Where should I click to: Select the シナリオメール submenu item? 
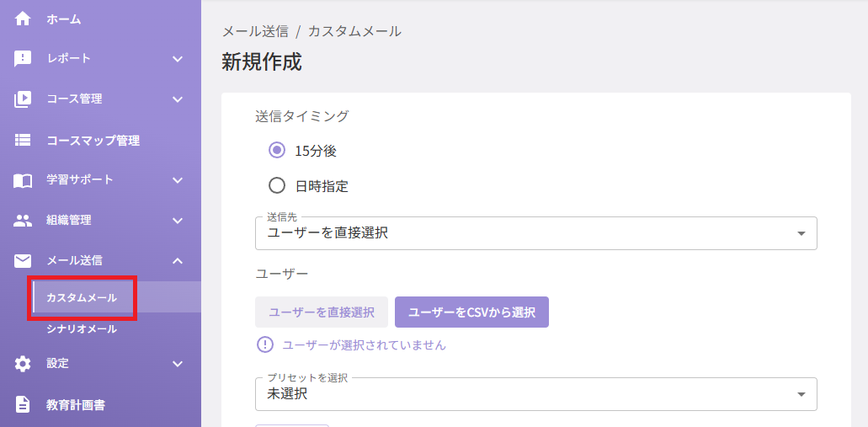point(82,329)
